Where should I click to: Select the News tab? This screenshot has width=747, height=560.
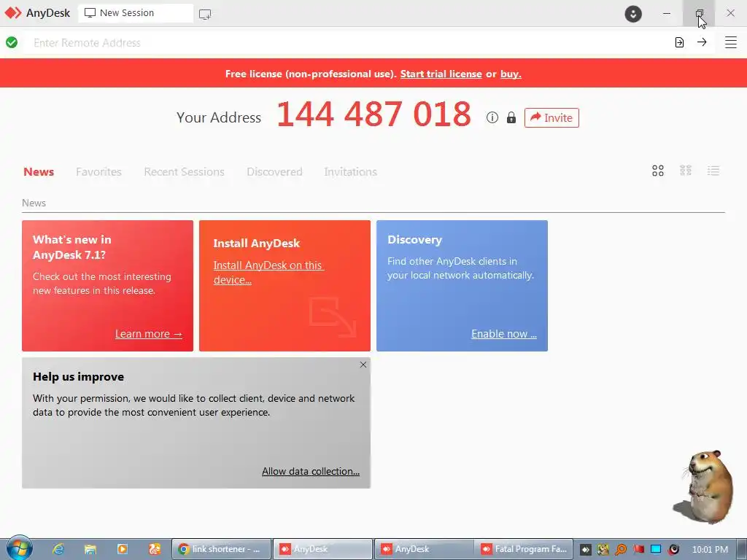click(39, 171)
